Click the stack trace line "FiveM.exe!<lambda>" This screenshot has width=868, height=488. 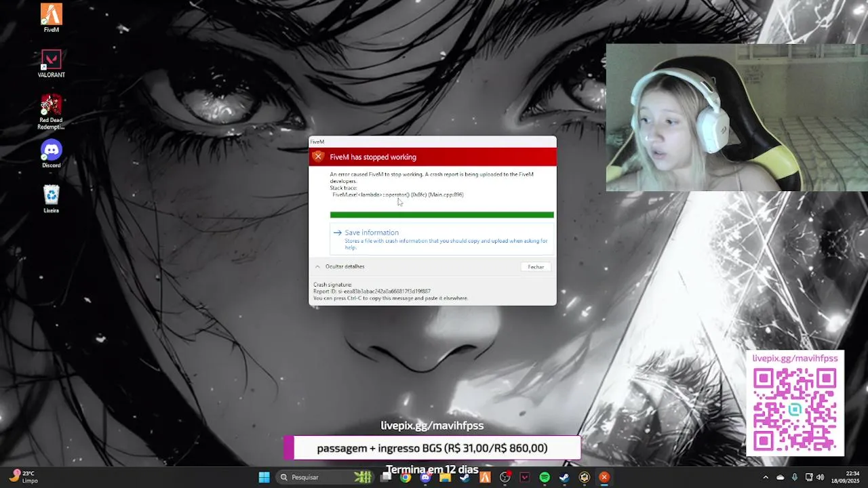coord(398,195)
